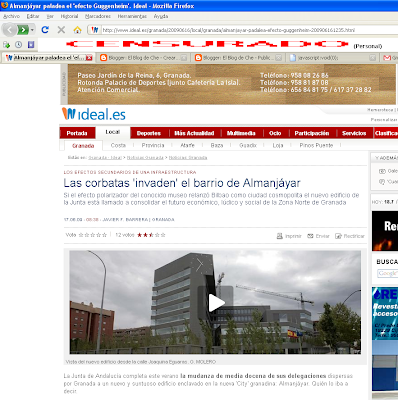
Task: Open the Herramientas menu
Action: point(132,16)
